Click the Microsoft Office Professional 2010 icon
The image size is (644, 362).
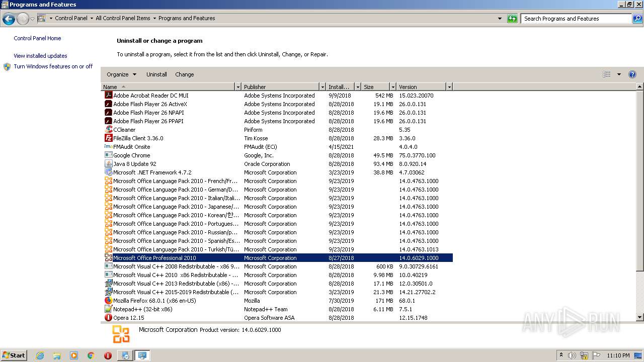pos(108,257)
